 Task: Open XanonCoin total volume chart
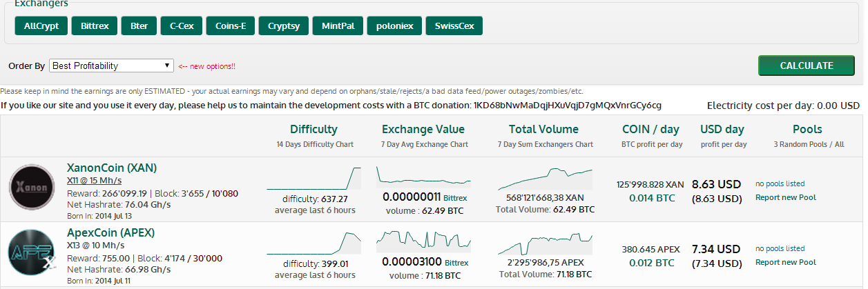[545, 178]
